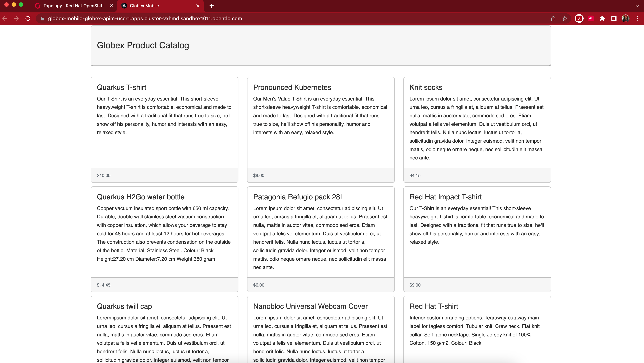Viewport: 644px width, 363px height.
Task: Select the Patagonia Refugio pack 28L title
Action: [x=298, y=197]
